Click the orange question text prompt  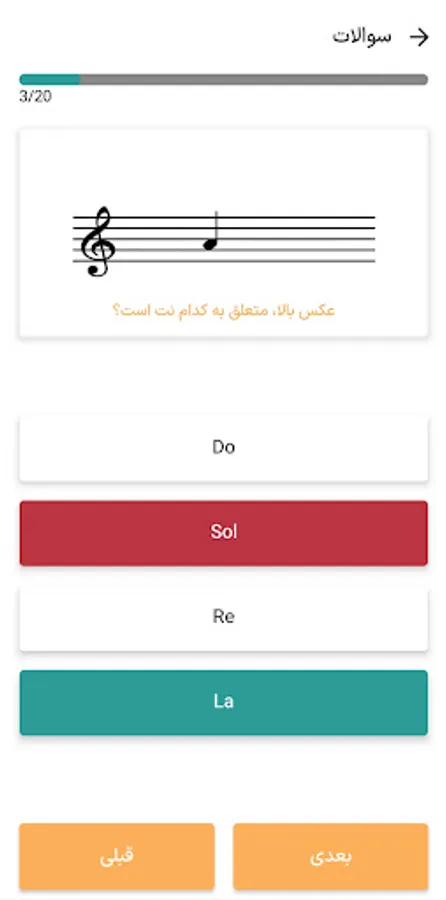[223, 311]
